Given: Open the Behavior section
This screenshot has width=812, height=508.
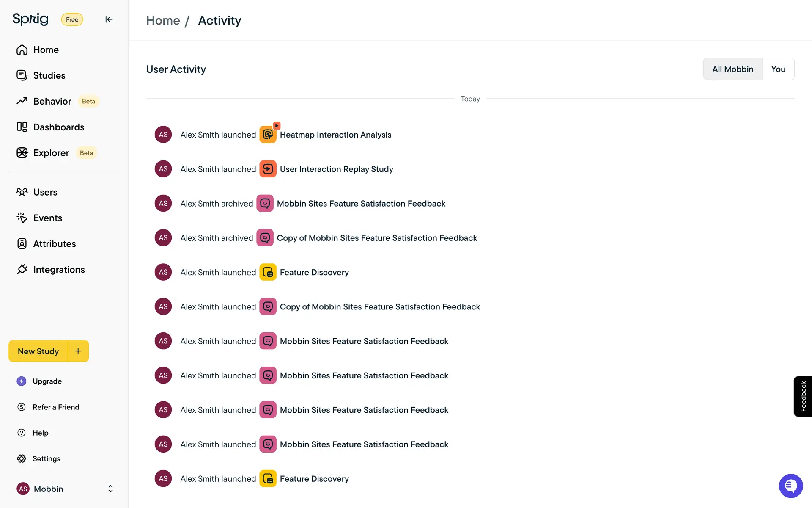Looking at the screenshot, I should 52,101.
